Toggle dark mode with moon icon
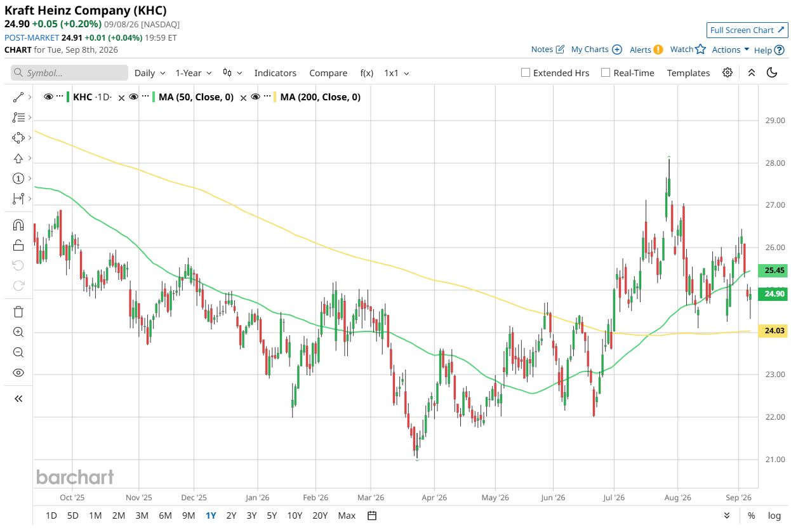791x532 pixels. point(772,72)
